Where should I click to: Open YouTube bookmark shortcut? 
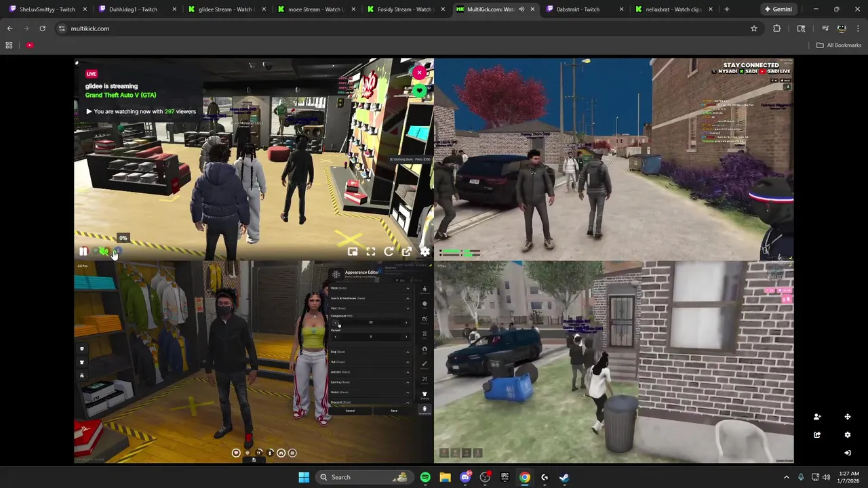point(30,45)
